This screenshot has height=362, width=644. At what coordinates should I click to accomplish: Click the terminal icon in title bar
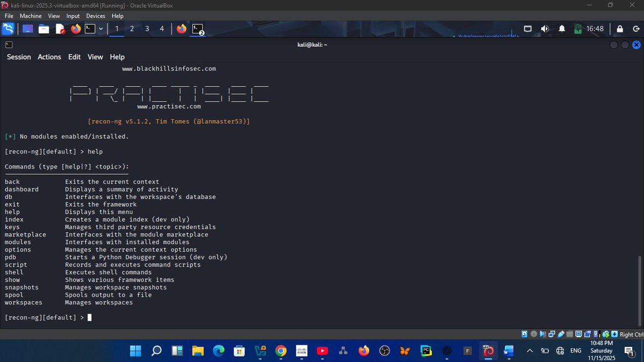coord(9,45)
